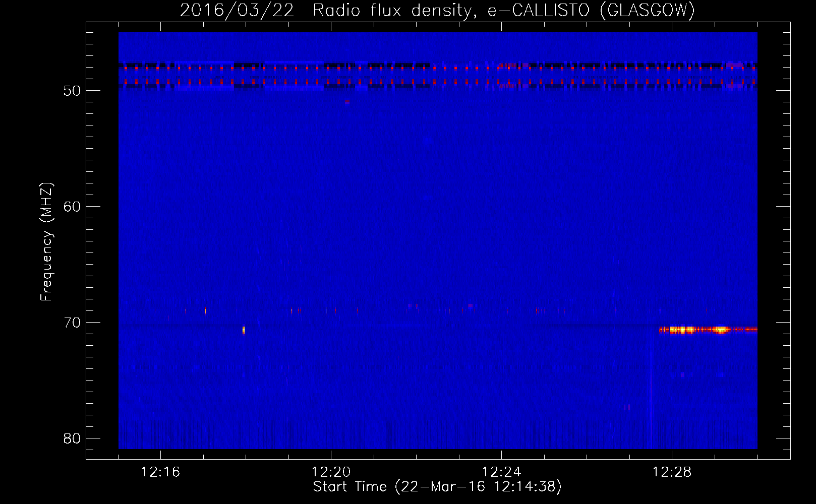
Task: Click the small yellow spike near 12:18 at 70 MHz
Action: tap(244, 330)
